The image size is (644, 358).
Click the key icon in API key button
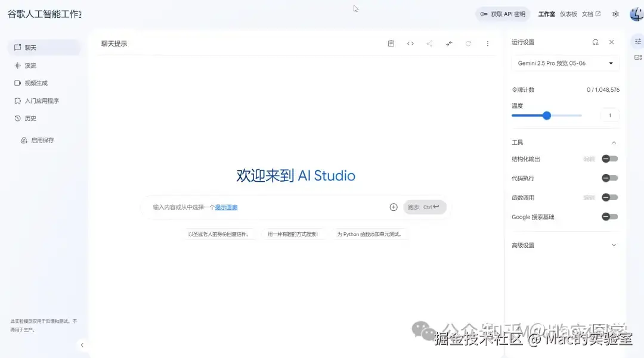(x=484, y=14)
